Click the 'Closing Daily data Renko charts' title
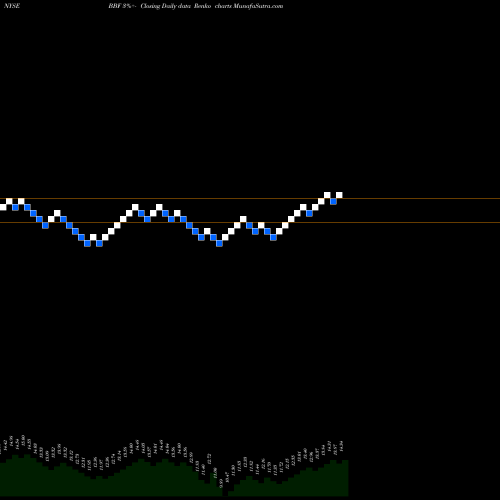Image resolution: width=500 pixels, height=500 pixels. coord(186,6)
